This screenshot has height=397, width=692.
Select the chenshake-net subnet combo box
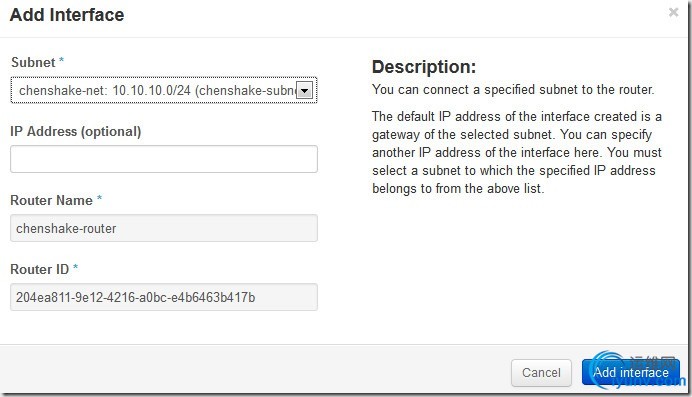point(164,90)
